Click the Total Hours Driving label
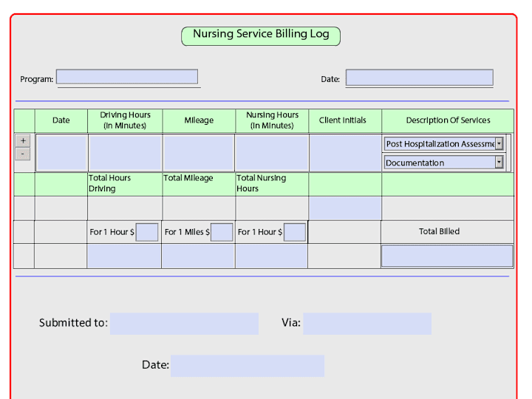Viewport: 532px width, 399px height. 109,183
